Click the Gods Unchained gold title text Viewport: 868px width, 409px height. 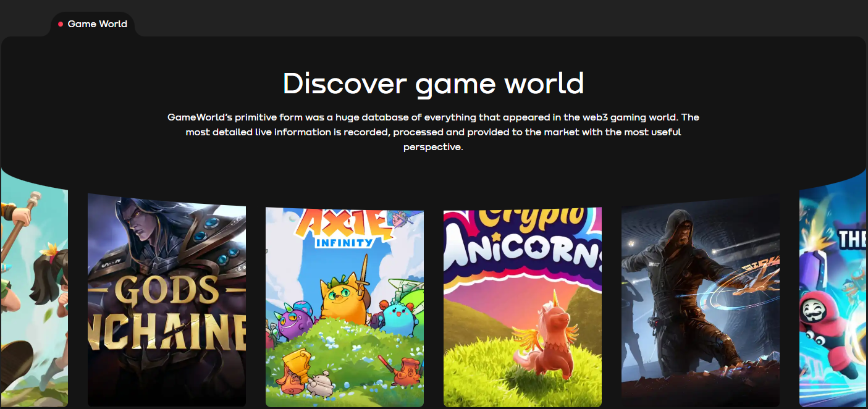(167, 315)
